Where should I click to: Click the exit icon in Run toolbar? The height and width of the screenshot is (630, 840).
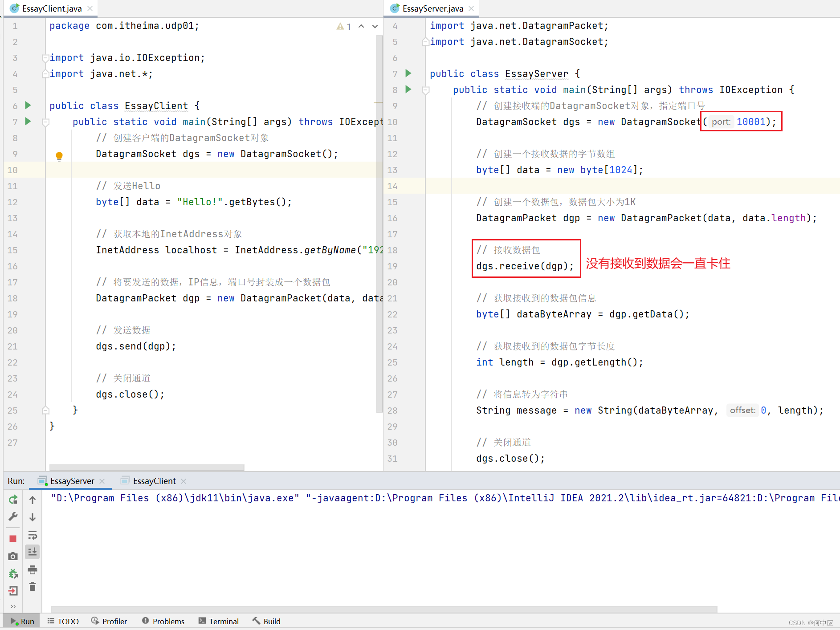click(13, 591)
